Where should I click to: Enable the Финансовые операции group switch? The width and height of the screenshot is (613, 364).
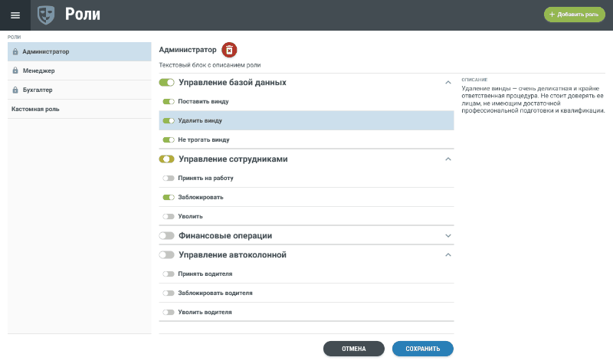(x=166, y=235)
